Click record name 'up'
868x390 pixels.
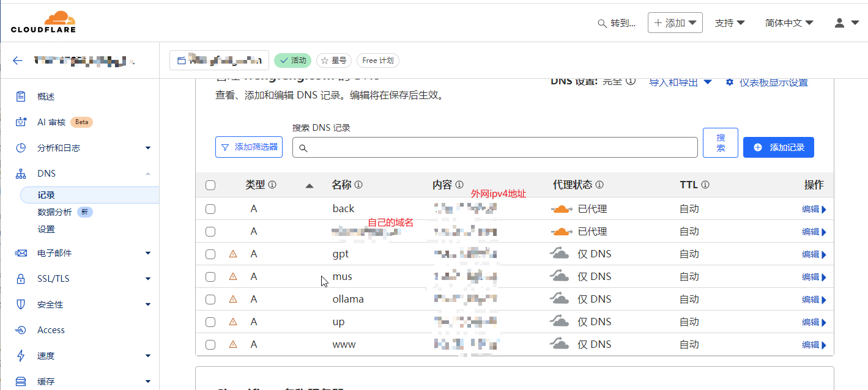coord(338,322)
